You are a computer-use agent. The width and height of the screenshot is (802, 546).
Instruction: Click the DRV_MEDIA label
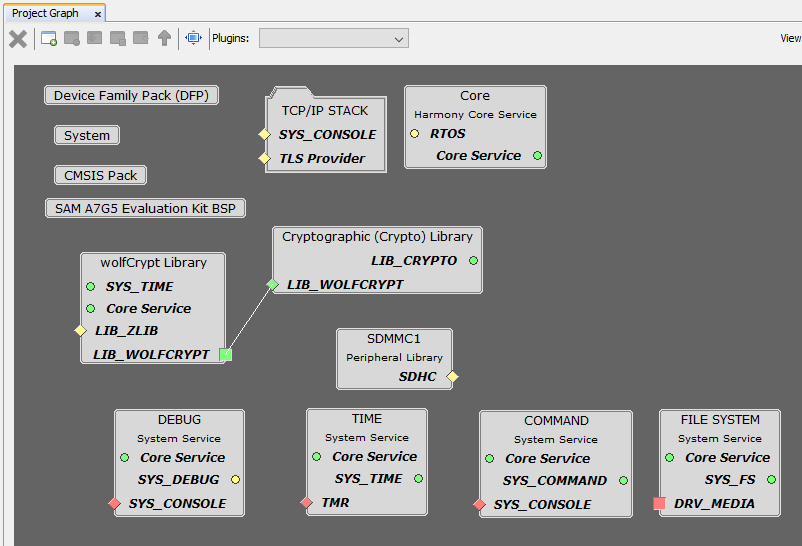tap(714, 504)
